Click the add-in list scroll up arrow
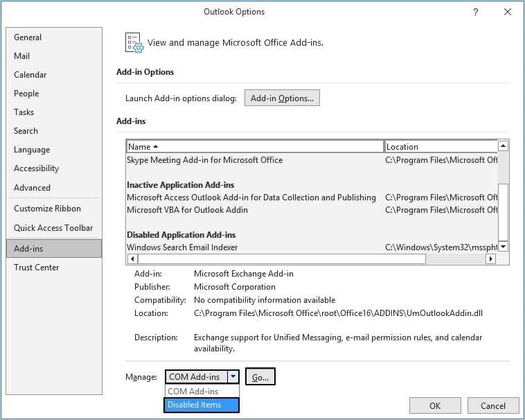525x420 pixels. (x=503, y=146)
